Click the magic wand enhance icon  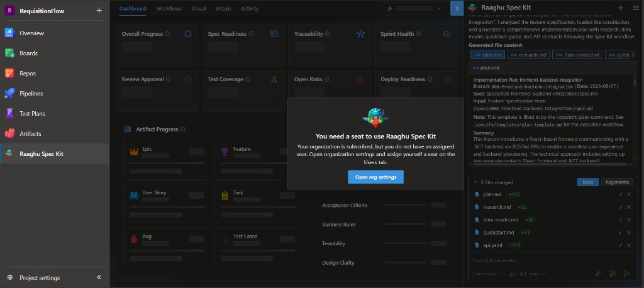click(613, 273)
